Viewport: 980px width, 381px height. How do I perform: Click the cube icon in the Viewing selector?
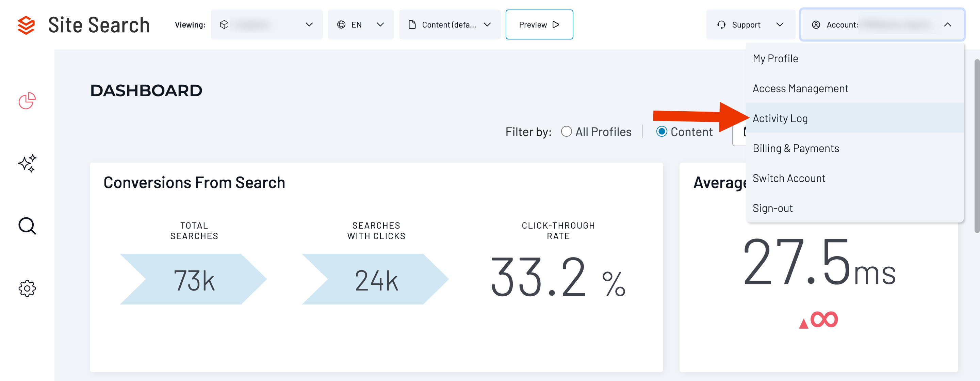224,25
